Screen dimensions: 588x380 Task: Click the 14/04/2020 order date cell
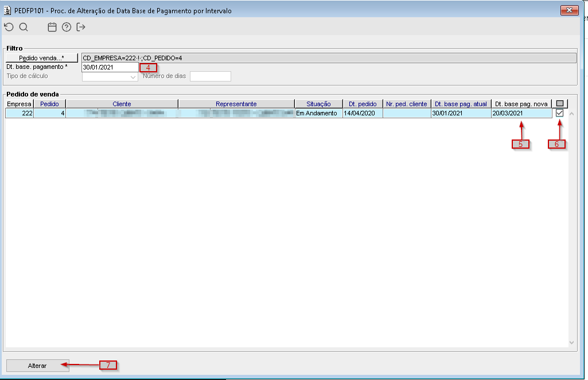[x=363, y=113]
